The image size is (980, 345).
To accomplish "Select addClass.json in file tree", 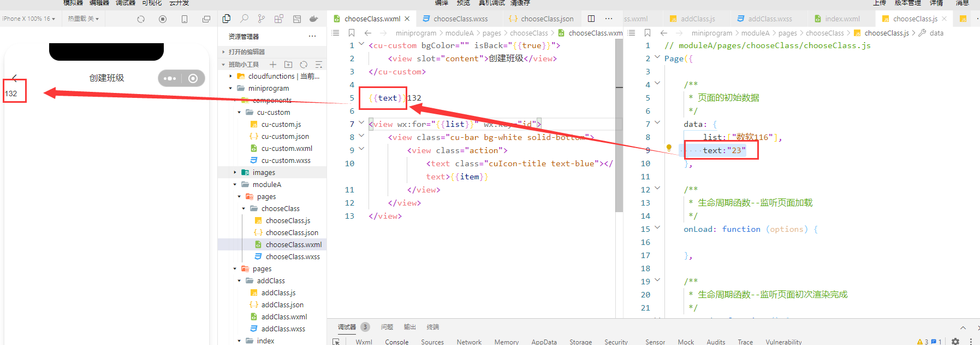I will click(x=282, y=305).
